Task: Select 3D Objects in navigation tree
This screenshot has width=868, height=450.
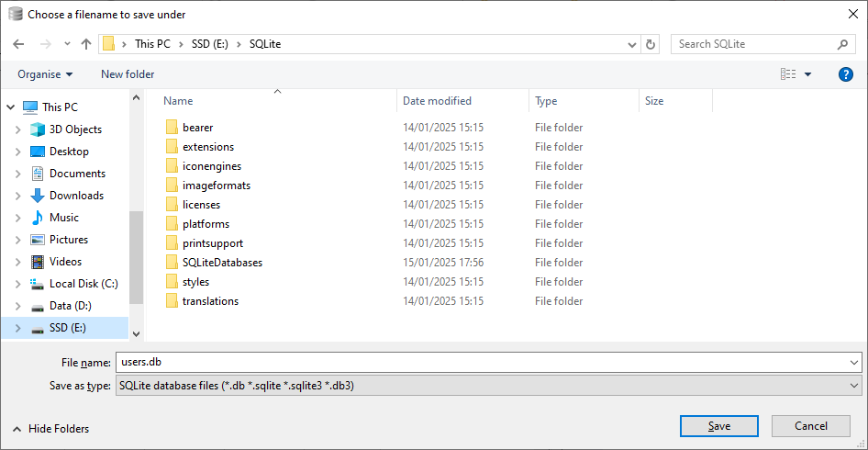Action: click(x=75, y=129)
